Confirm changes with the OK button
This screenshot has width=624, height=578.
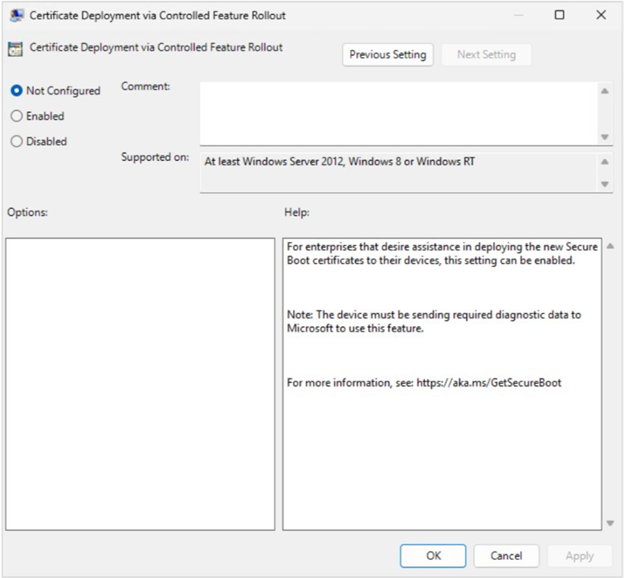point(432,556)
